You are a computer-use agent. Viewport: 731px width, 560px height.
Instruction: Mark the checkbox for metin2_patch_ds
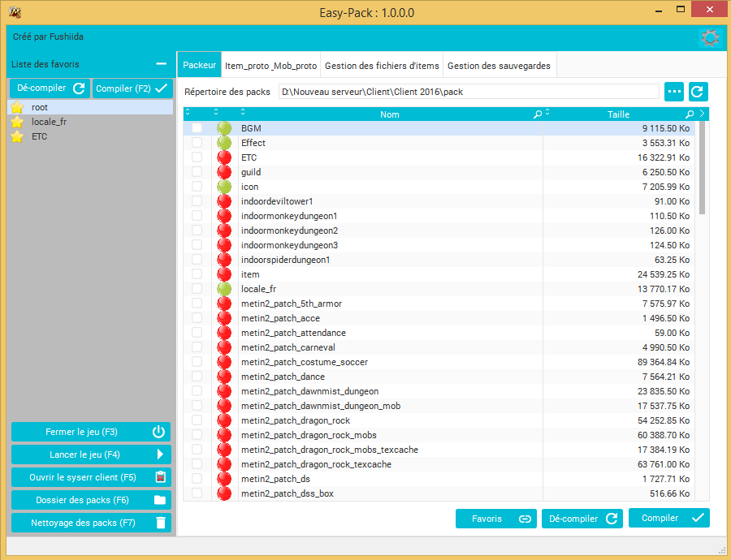coord(197,479)
